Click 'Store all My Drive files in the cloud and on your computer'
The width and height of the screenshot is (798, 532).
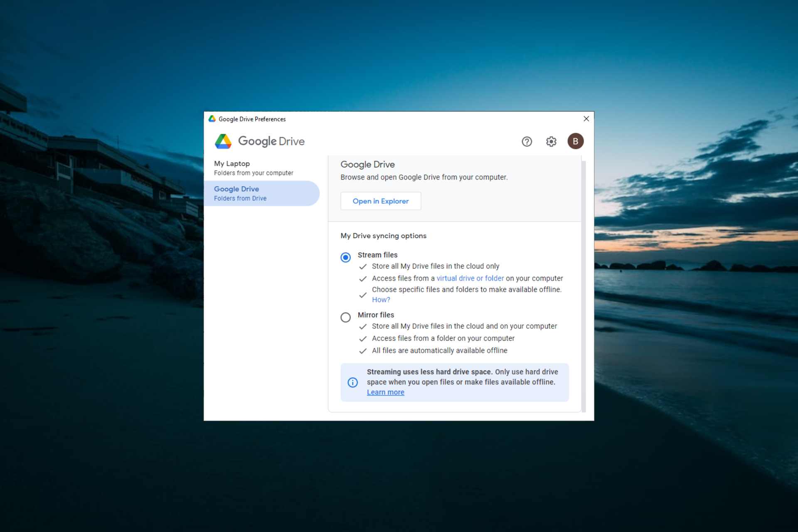[x=464, y=326]
